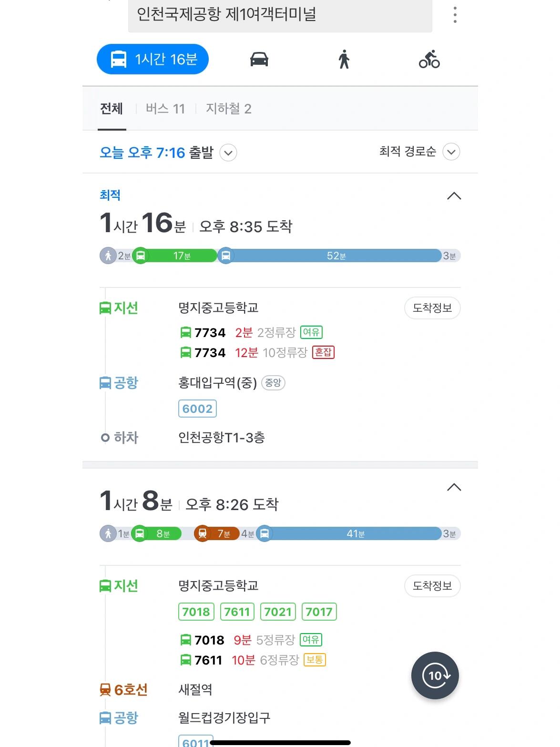Image resolution: width=560 pixels, height=747 pixels.
Task: Select the bicycle route icon
Action: [429, 60]
